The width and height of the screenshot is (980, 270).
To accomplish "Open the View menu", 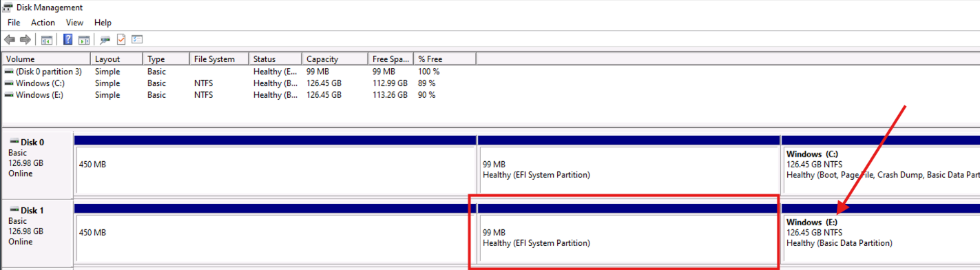I will 74,23.
